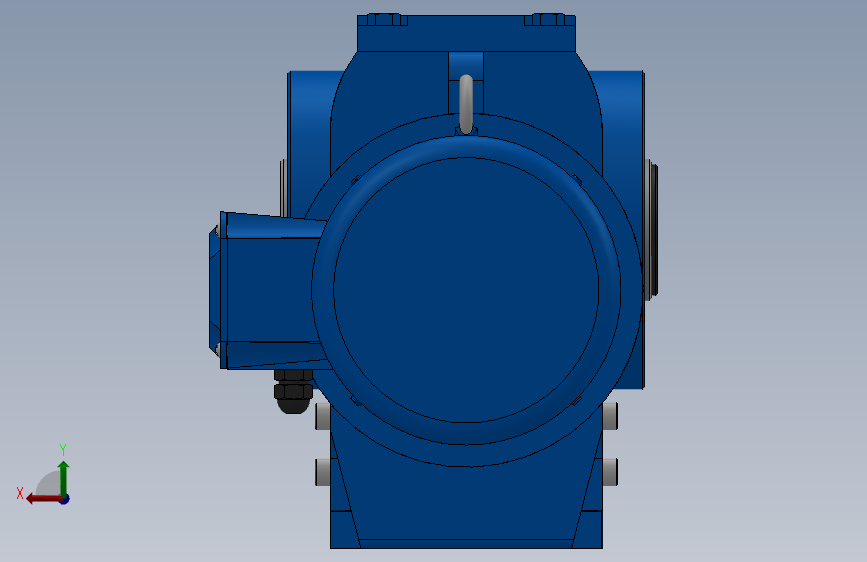Select the blue Z axis dot on triad

[65, 499]
